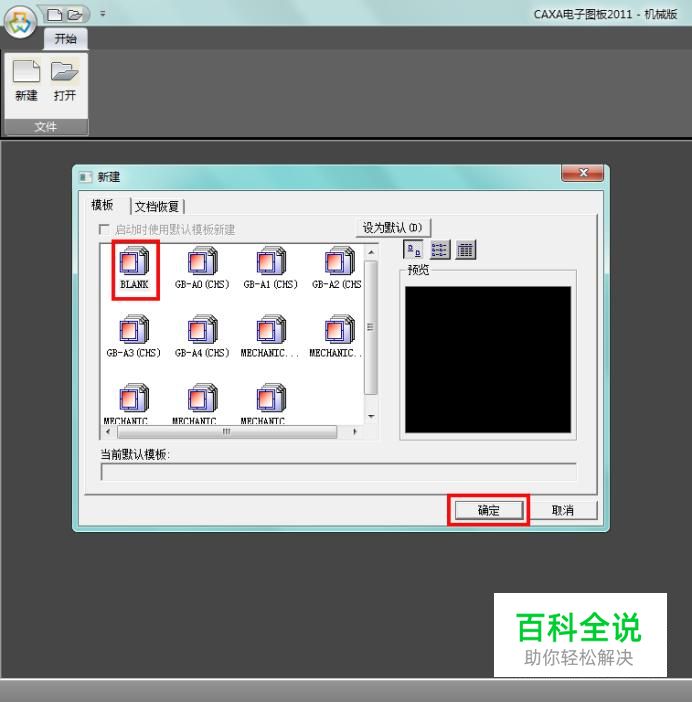The image size is (692, 702).
Task: Toggle 启动时使用默认模板新建 checkbox
Action: (x=103, y=230)
